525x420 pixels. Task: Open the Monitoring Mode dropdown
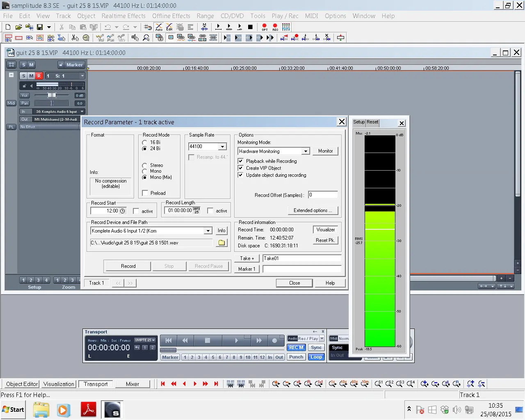(x=306, y=151)
